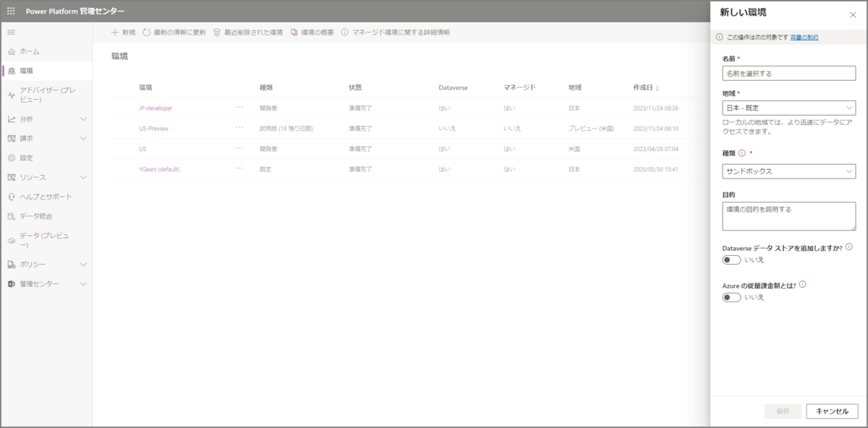This screenshot has height=428, width=868.
Task: Expand the 分析 section chevron
Action: click(x=83, y=119)
